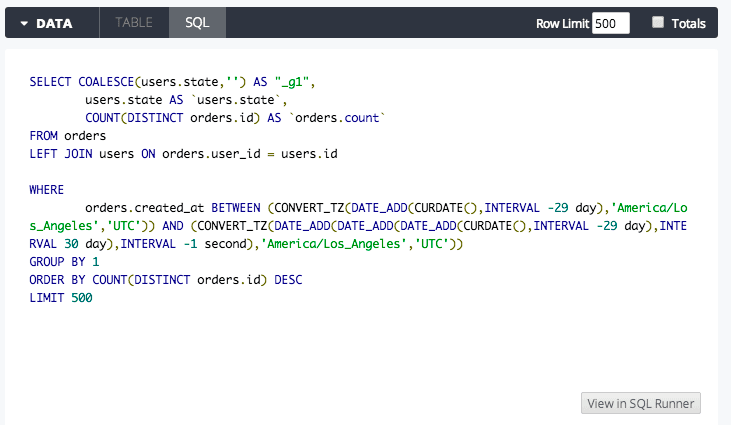Click the Row Limit label

561,23
